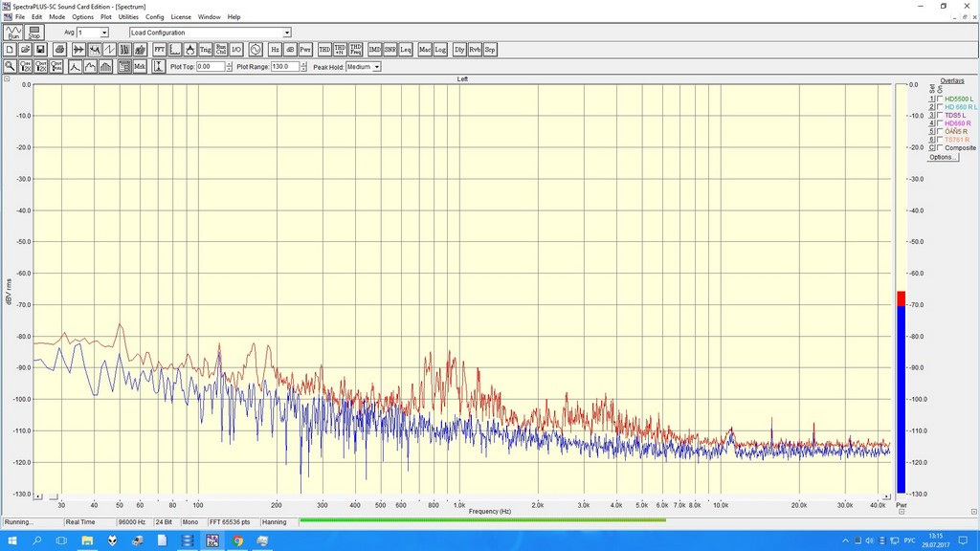This screenshot has height=551, width=980.
Task: Open the Options menu
Action: (82, 17)
